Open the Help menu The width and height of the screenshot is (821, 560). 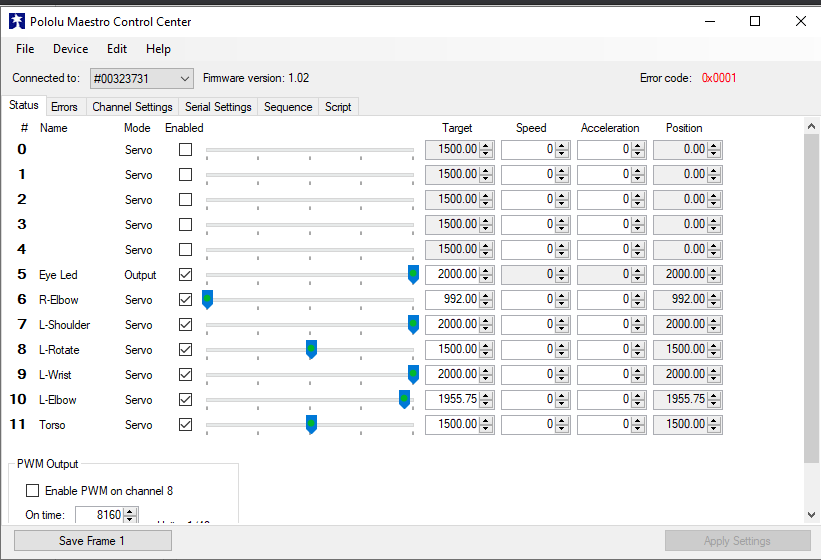click(x=158, y=49)
